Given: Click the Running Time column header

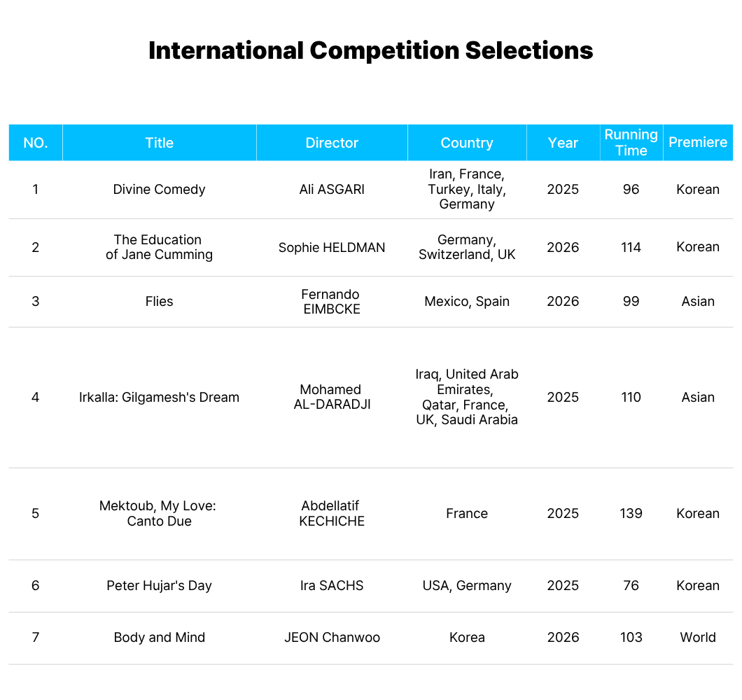Looking at the screenshot, I should tap(631, 143).
